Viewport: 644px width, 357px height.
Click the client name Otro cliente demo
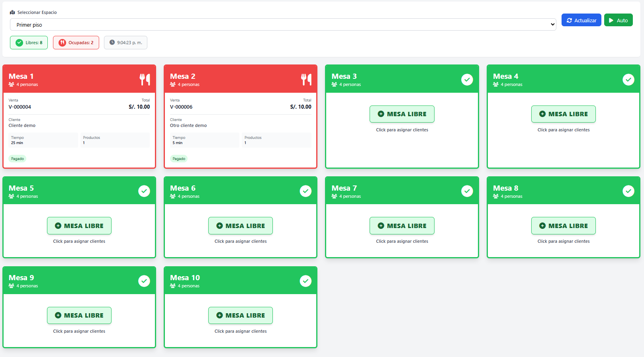[x=188, y=125]
